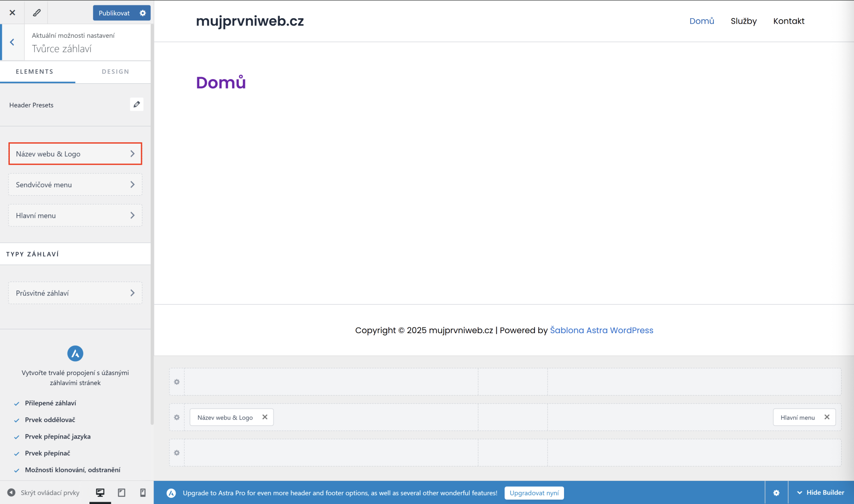Click the paintbrush styles icon
This screenshot has height=504, width=854.
(x=37, y=12)
